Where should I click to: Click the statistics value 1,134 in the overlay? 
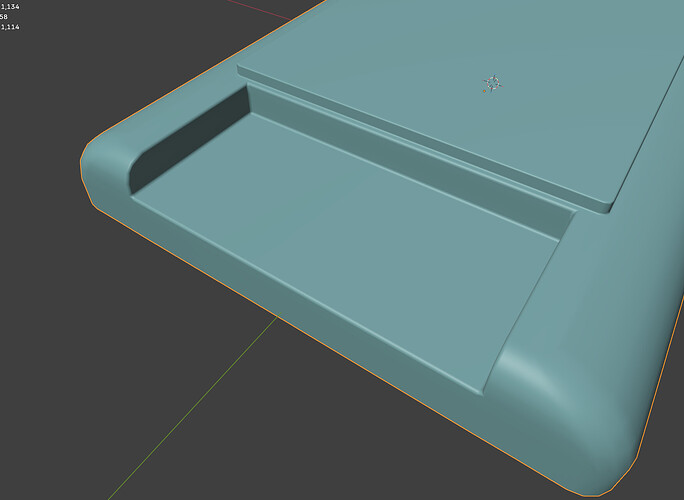coord(10,7)
